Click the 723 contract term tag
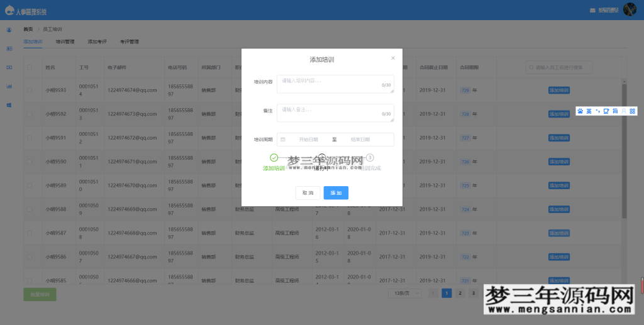This screenshot has height=325, width=644. 465,233
